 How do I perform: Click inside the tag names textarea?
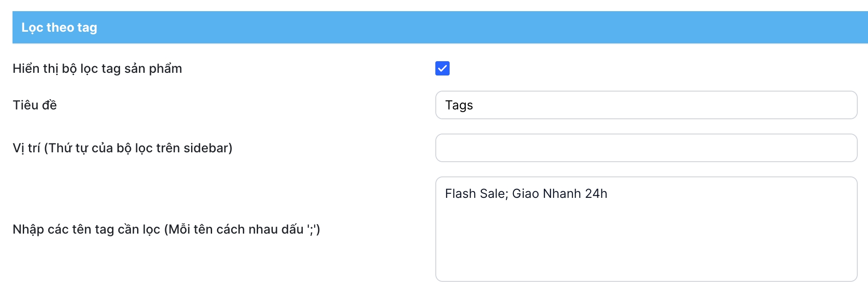[x=646, y=229]
